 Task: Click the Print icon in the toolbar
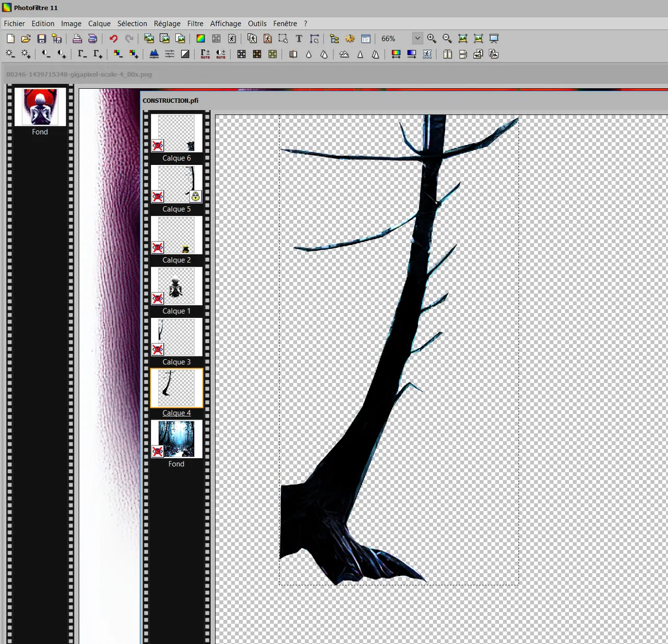(77, 39)
